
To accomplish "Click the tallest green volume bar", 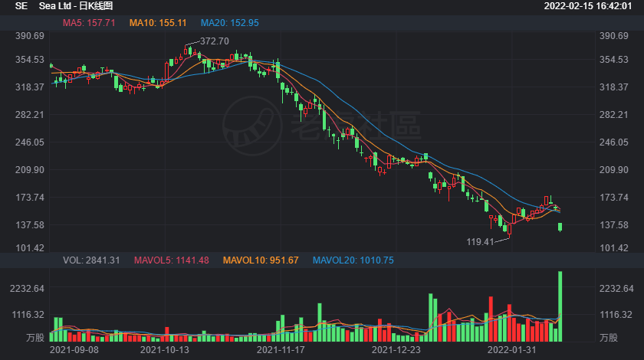I will pos(560,306).
